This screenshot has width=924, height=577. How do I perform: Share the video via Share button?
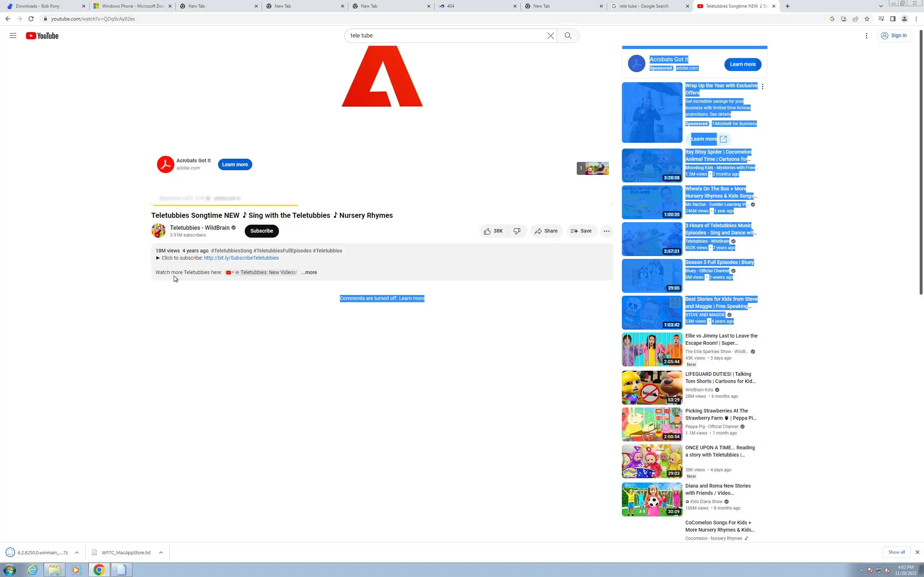click(546, 231)
